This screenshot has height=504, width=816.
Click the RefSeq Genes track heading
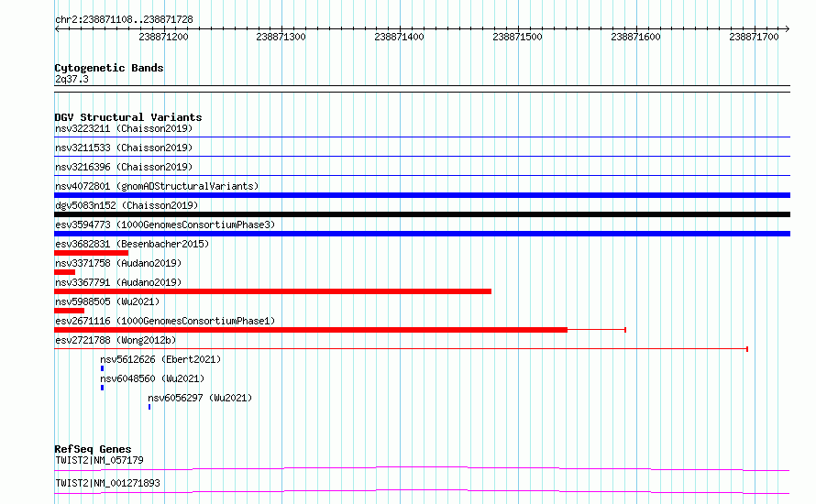click(93, 449)
